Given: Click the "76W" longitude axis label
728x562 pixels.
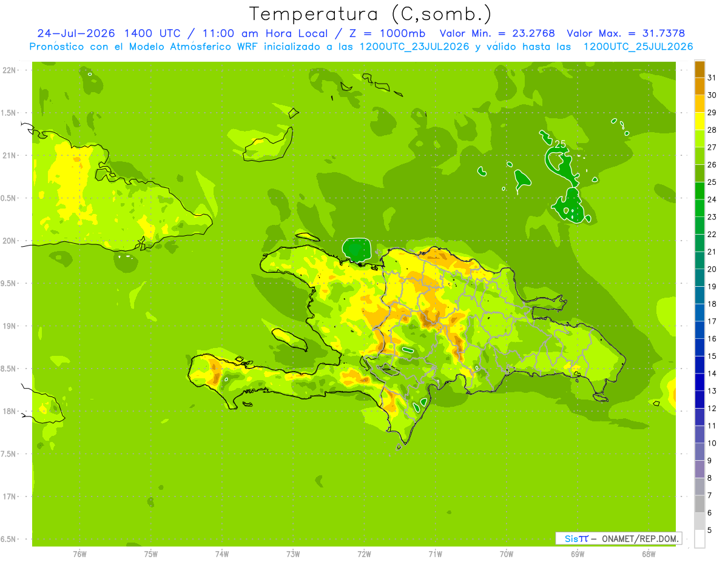Looking at the screenshot, I should [80, 554].
